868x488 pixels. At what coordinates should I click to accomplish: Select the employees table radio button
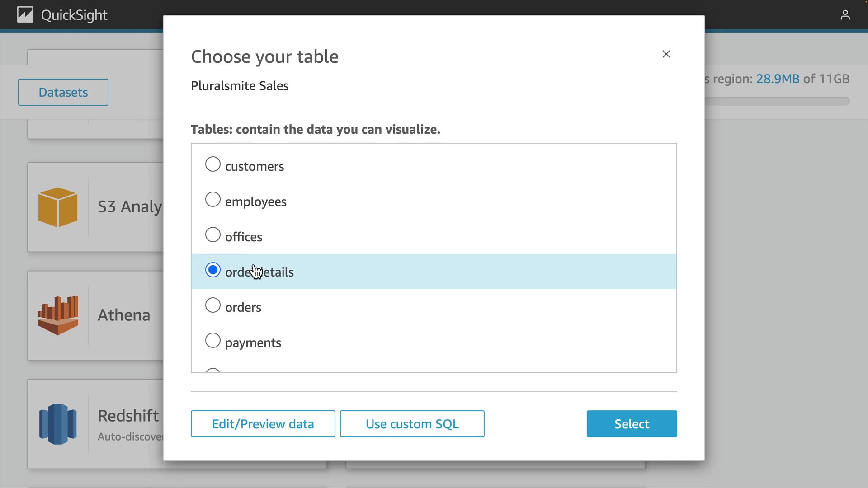213,200
